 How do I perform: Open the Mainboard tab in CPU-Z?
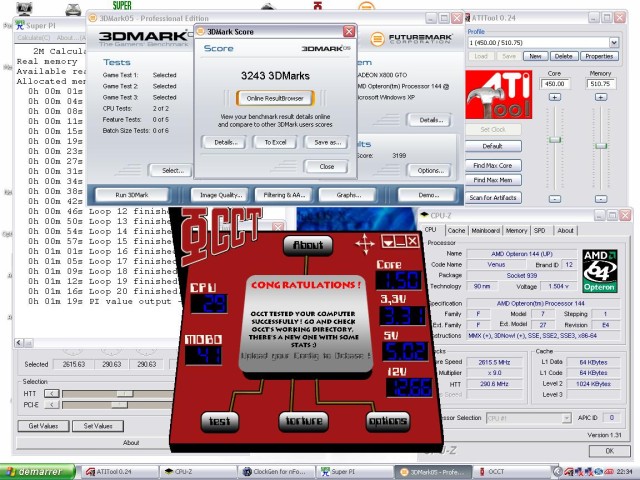(486, 231)
